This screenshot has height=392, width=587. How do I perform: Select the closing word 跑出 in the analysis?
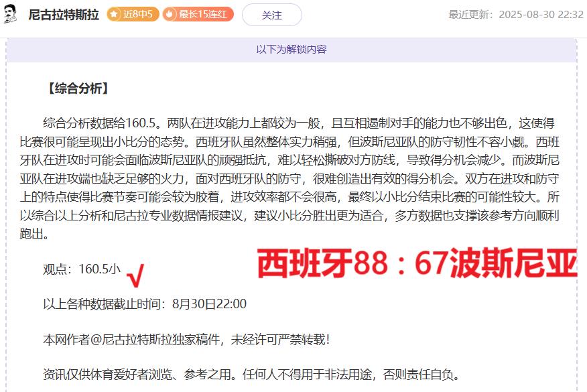(31, 234)
